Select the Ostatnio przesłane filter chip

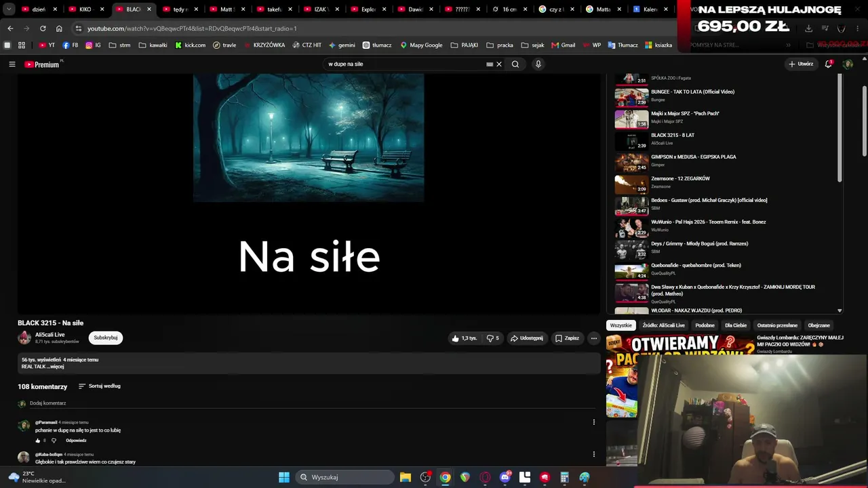[777, 325]
